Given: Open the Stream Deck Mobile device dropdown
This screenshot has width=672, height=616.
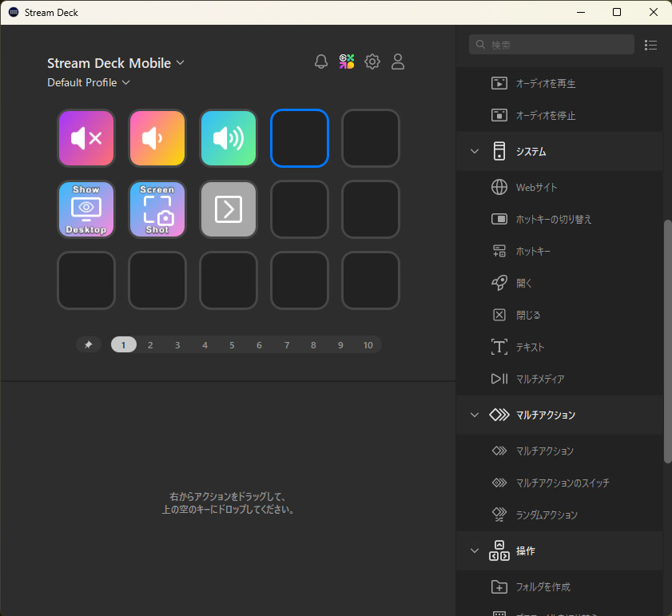Looking at the screenshot, I should [116, 63].
